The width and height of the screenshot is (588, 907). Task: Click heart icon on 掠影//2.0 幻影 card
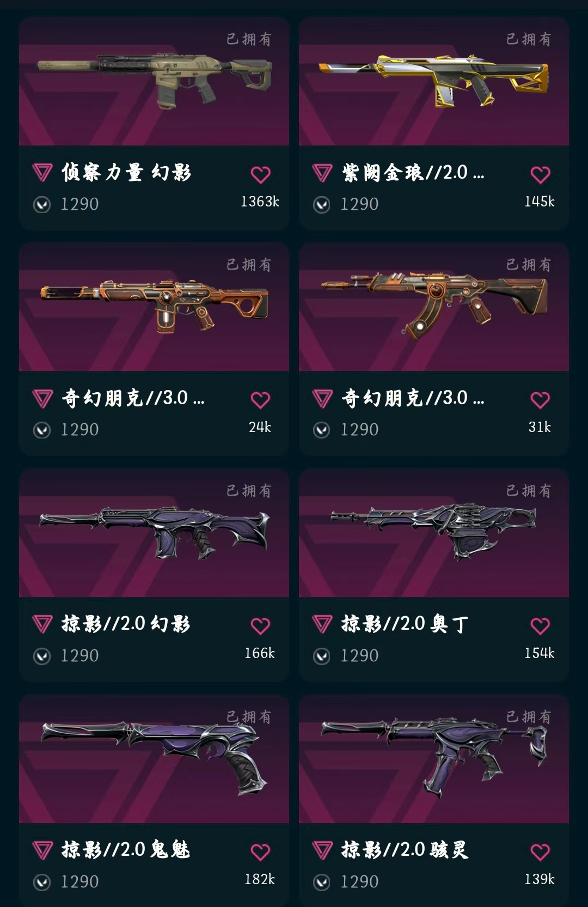click(260, 626)
